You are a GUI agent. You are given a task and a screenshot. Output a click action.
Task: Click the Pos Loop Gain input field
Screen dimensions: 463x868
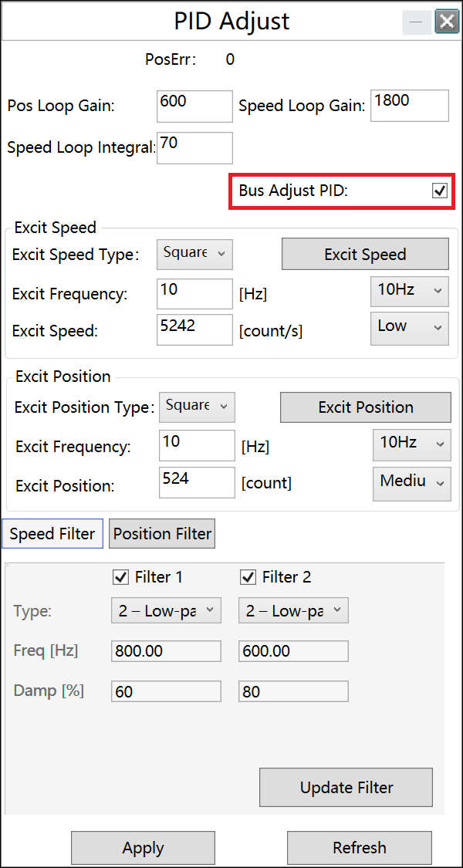(x=194, y=106)
